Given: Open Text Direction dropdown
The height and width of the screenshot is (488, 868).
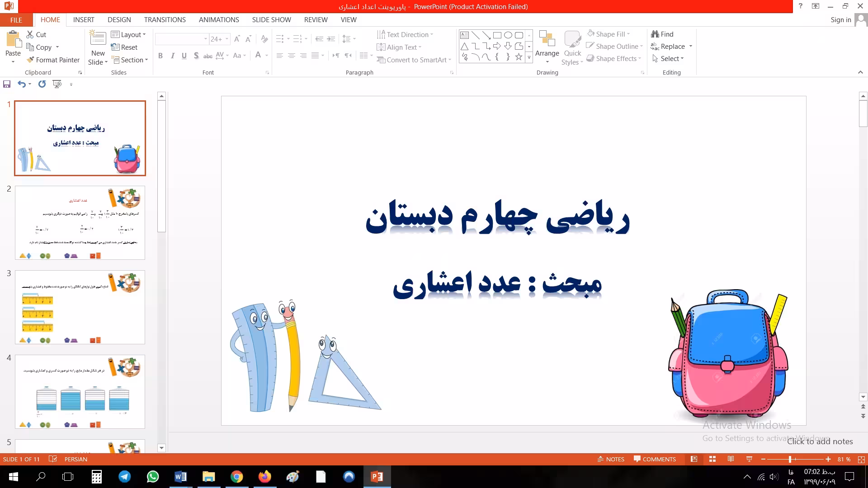Looking at the screenshot, I should point(405,34).
